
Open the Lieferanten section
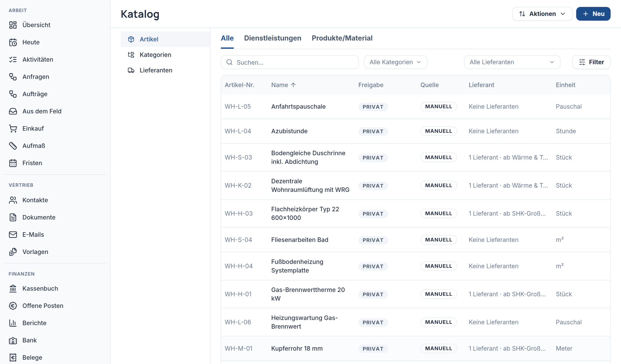[x=165, y=70]
